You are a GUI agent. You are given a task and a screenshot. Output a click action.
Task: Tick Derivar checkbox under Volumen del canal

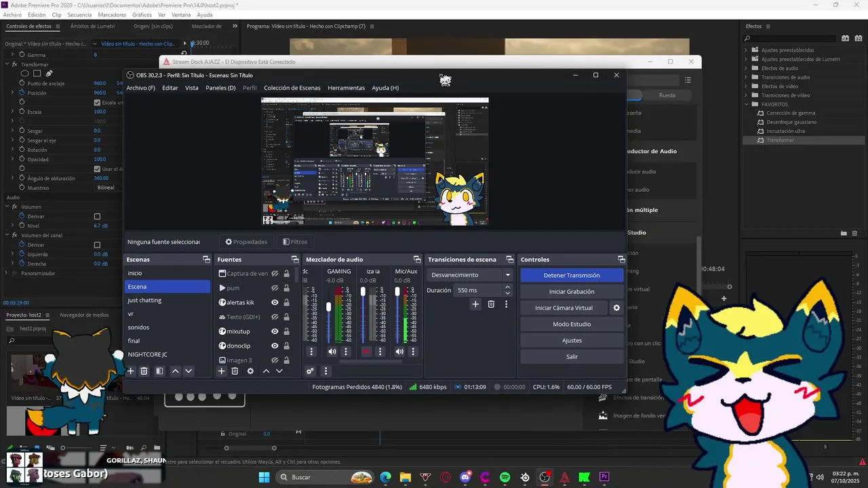(x=97, y=245)
